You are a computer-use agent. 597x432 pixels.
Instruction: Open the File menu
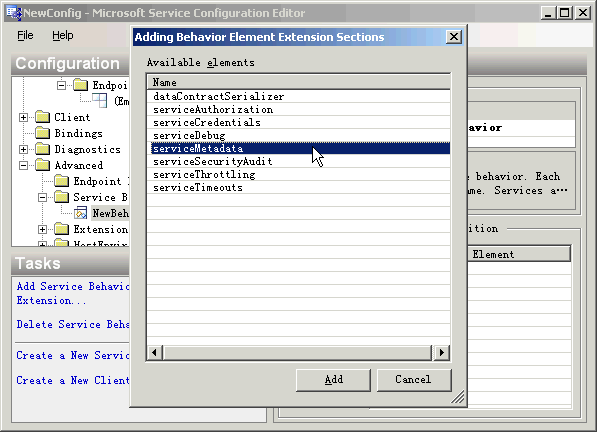pyautogui.click(x=25, y=35)
